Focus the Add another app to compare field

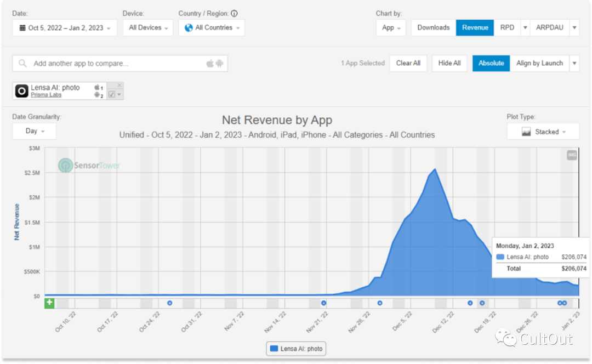120,64
